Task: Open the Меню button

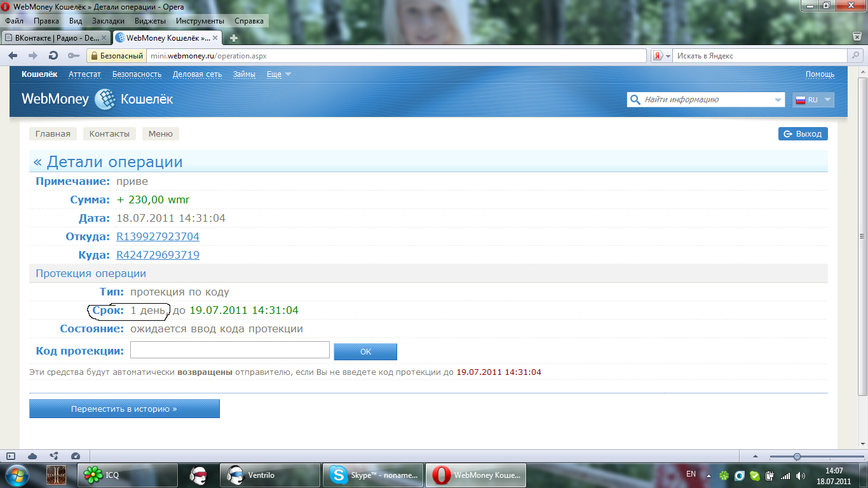Action: click(x=161, y=134)
